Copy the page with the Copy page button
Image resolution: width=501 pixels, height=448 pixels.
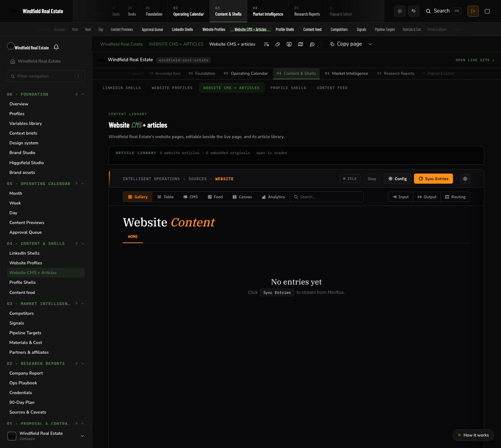pos(346,44)
